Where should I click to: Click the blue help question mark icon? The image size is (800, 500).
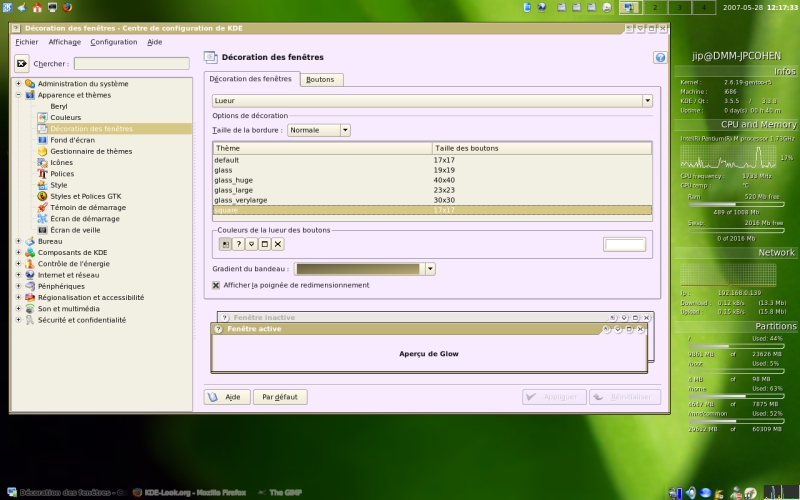660,57
